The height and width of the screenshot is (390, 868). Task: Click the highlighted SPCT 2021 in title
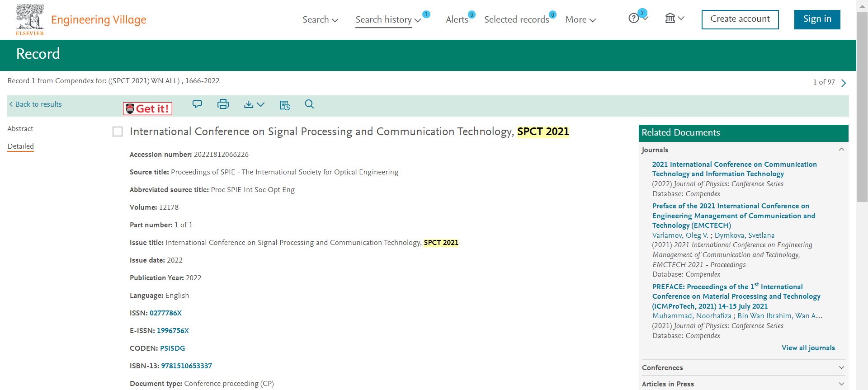543,132
